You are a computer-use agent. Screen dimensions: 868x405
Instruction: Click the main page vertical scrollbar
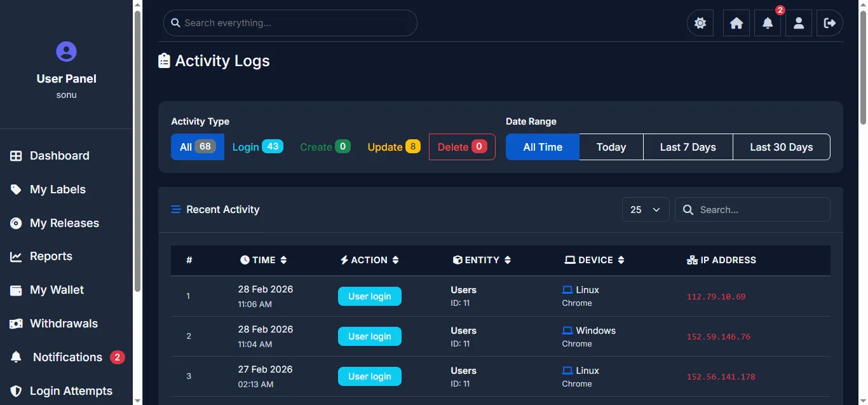pyautogui.click(x=863, y=67)
